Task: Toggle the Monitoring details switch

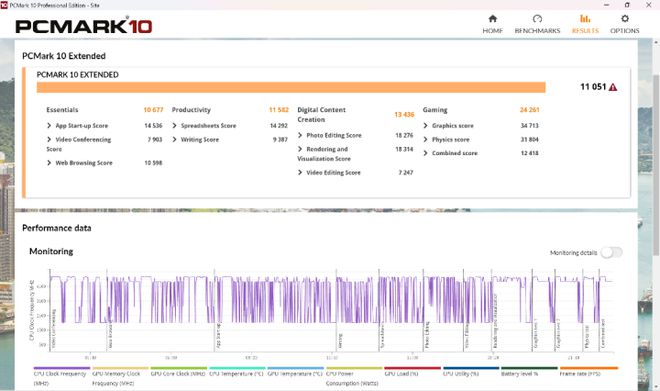Action: tap(611, 253)
